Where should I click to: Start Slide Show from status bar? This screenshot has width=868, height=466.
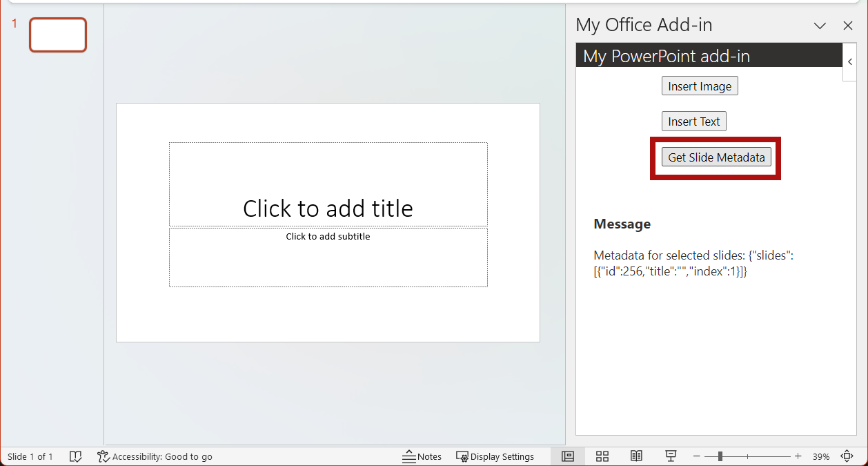point(670,456)
